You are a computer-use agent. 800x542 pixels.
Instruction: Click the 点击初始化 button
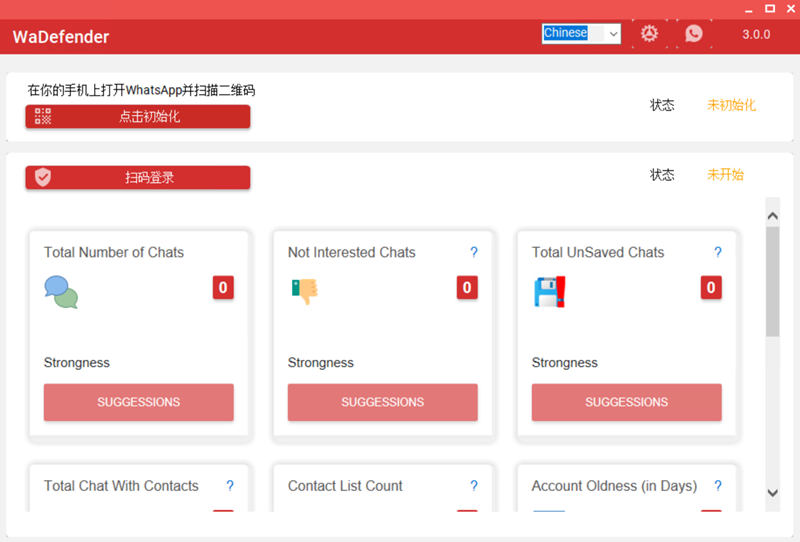(x=138, y=116)
